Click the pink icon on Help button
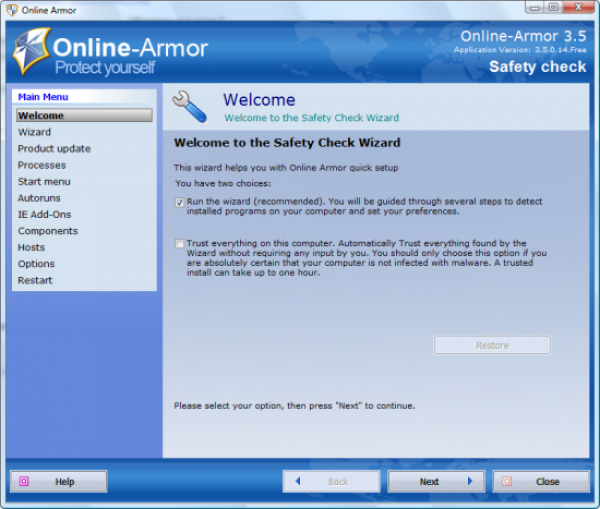The image size is (600, 509). pyautogui.click(x=24, y=481)
